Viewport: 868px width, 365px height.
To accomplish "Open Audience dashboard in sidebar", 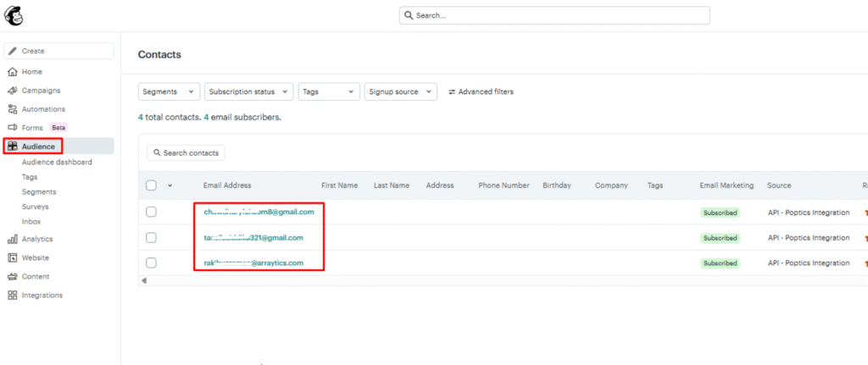I will click(57, 162).
